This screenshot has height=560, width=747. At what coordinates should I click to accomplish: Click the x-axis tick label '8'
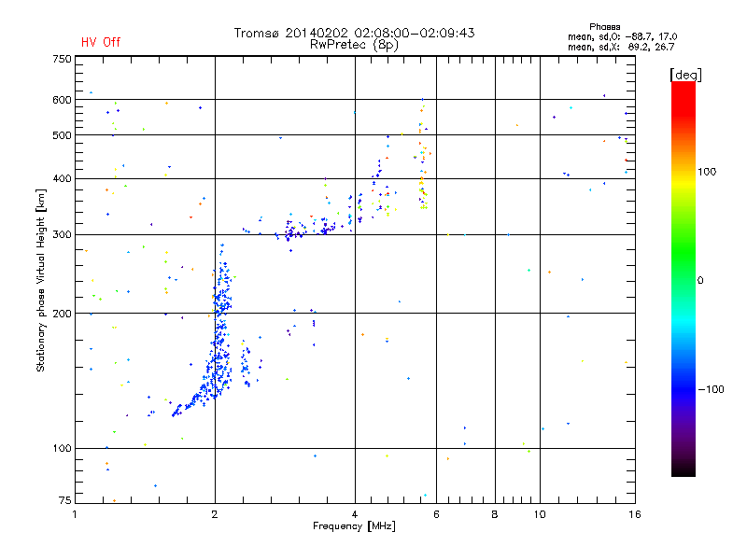click(495, 514)
